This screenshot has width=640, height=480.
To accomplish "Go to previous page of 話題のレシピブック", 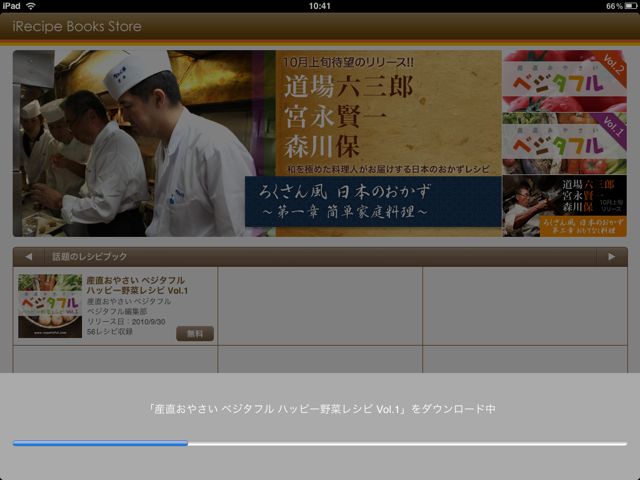I will tap(29, 257).
